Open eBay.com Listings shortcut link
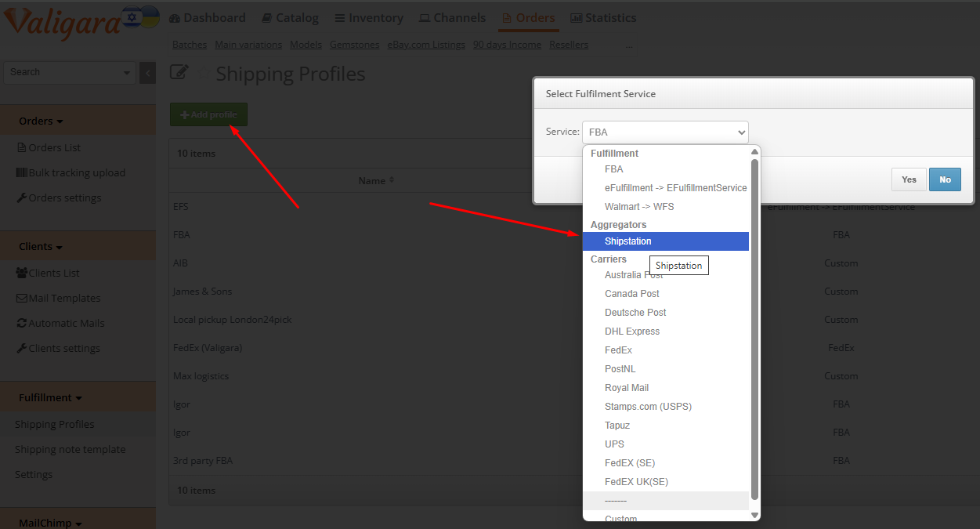Image resolution: width=980 pixels, height=529 pixels. (426, 45)
